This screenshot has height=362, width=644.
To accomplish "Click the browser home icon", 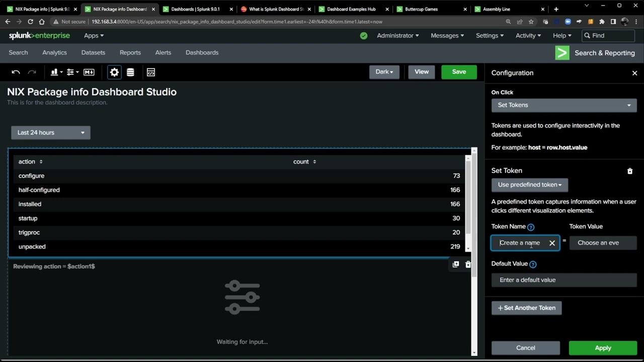I will pos(42,22).
